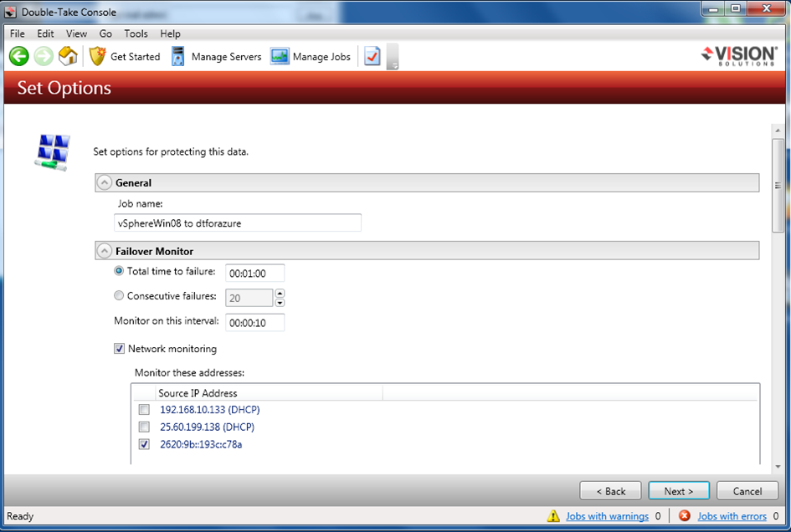Screen dimensions: 791x532
Task: Open the toolbar overflow options handle
Action: pos(393,57)
